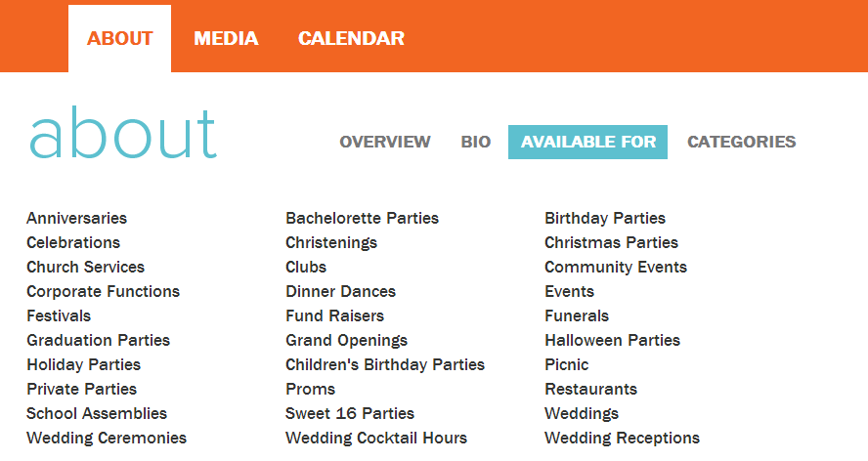This screenshot has width=868, height=461.
Task: Open the Halloween Parties link
Action: (x=612, y=340)
